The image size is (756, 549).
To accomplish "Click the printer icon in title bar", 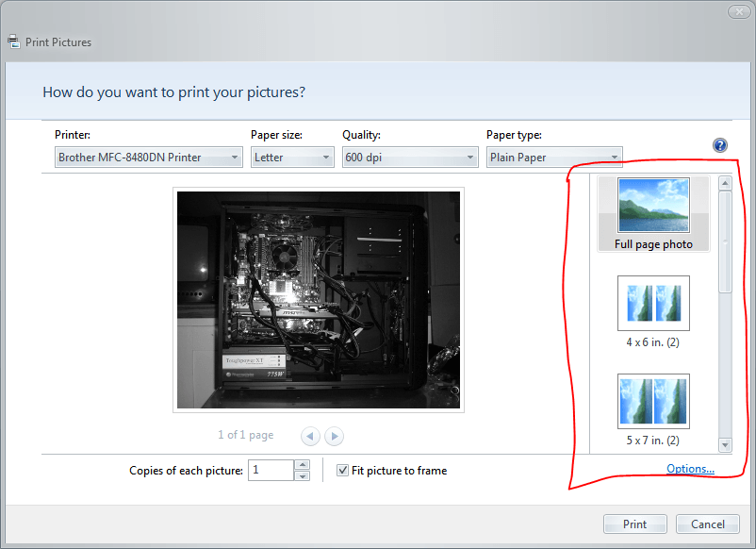I will click(13, 42).
